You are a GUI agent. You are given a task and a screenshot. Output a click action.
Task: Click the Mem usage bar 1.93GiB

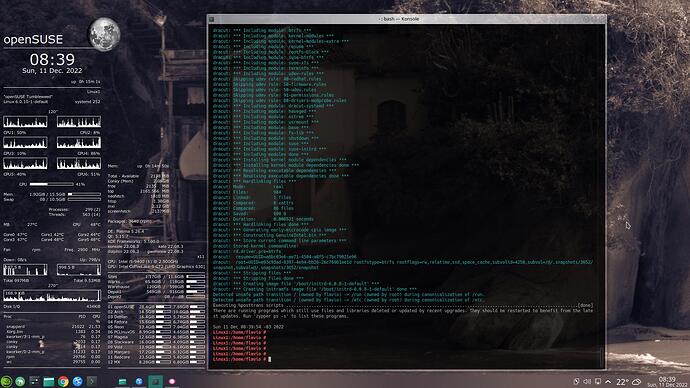(x=84, y=194)
